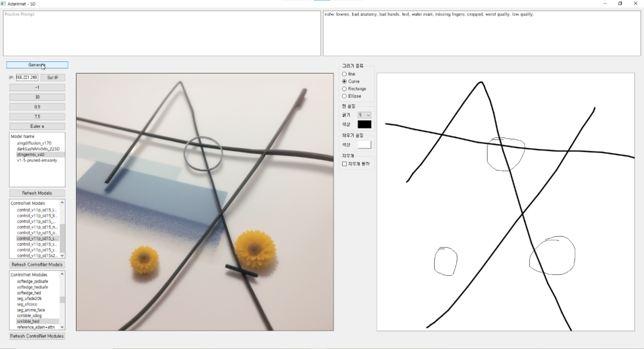Click the Generate button
644x349 pixels.
[37, 65]
